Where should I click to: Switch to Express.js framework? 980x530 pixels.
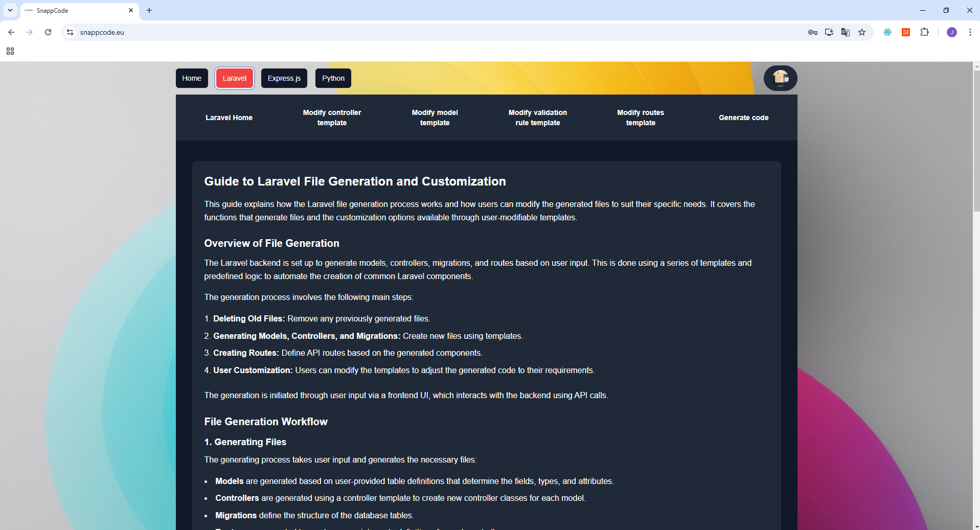pyautogui.click(x=284, y=78)
